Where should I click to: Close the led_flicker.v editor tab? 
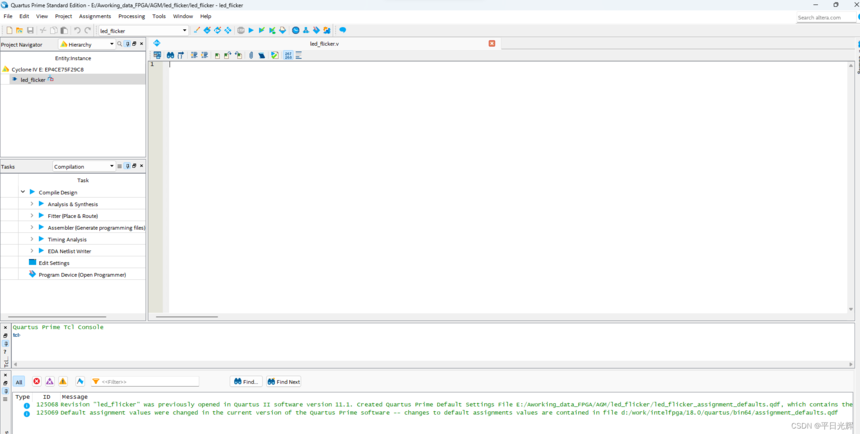(x=492, y=43)
